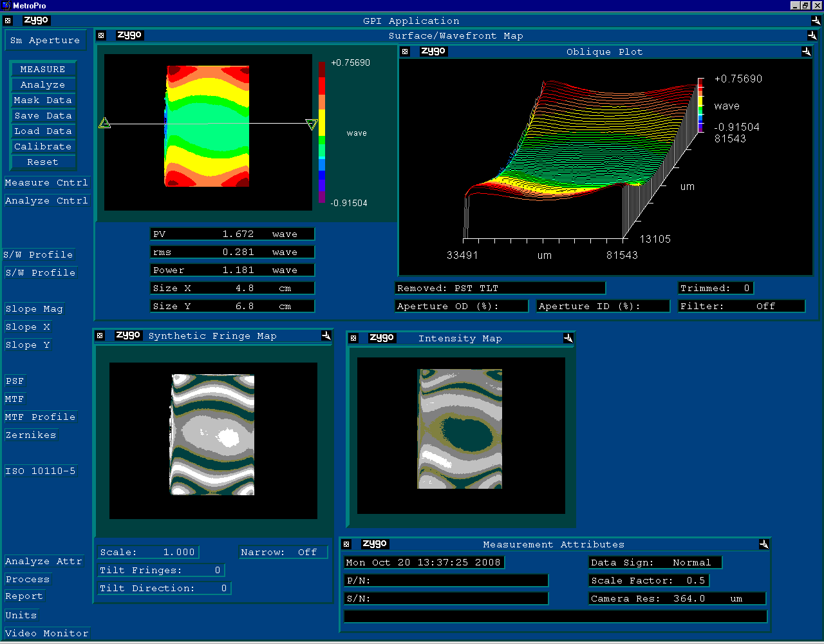Click the surface map color scale bar
This screenshot has width=824, height=644.
tap(323, 133)
